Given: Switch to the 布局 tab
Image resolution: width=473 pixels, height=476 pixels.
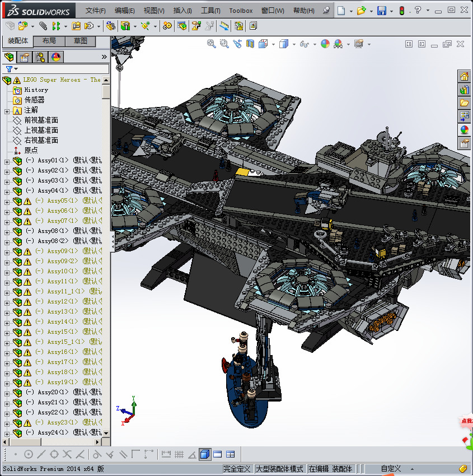Looking at the screenshot, I should 49,41.
